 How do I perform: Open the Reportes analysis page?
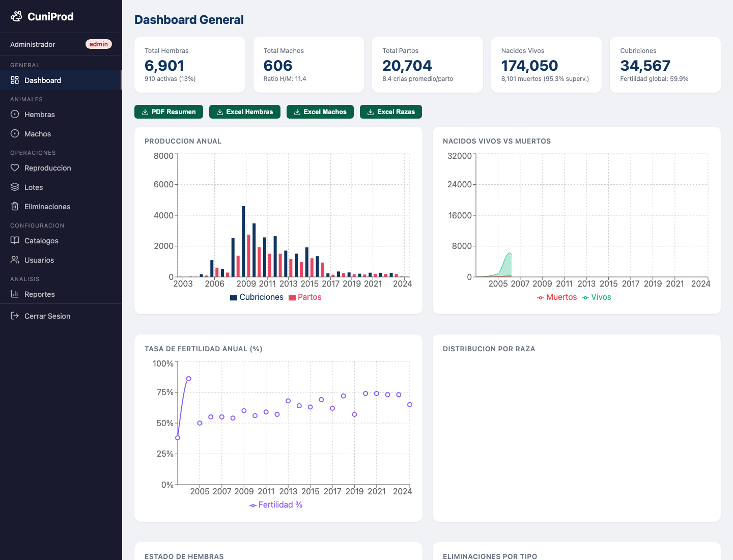point(61,294)
